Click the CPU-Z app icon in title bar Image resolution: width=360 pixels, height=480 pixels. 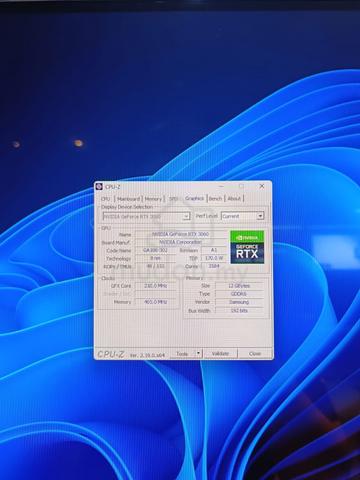point(99,187)
